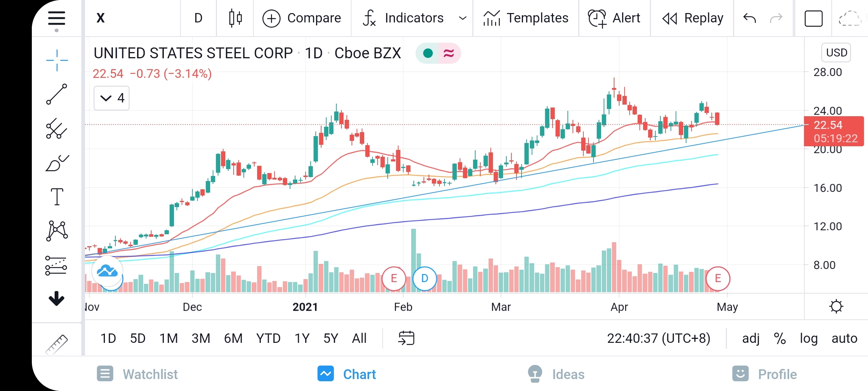868x391 pixels.
Task: Open the USD currency selector
Action: click(837, 52)
